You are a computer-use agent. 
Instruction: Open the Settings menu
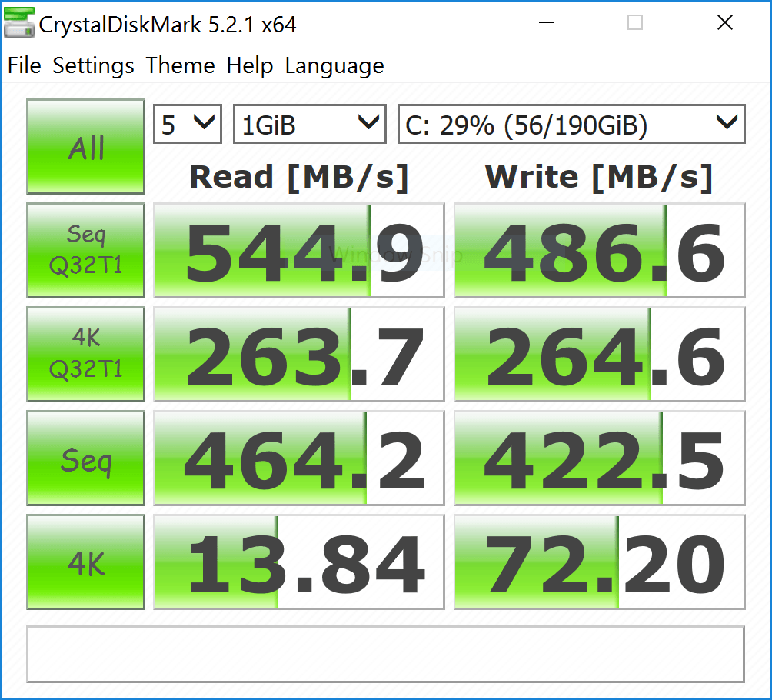[94, 65]
